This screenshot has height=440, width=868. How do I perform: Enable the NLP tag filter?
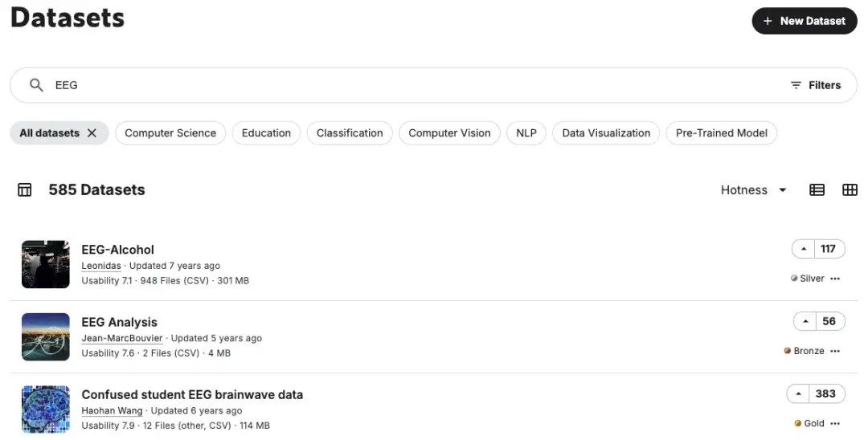click(526, 133)
